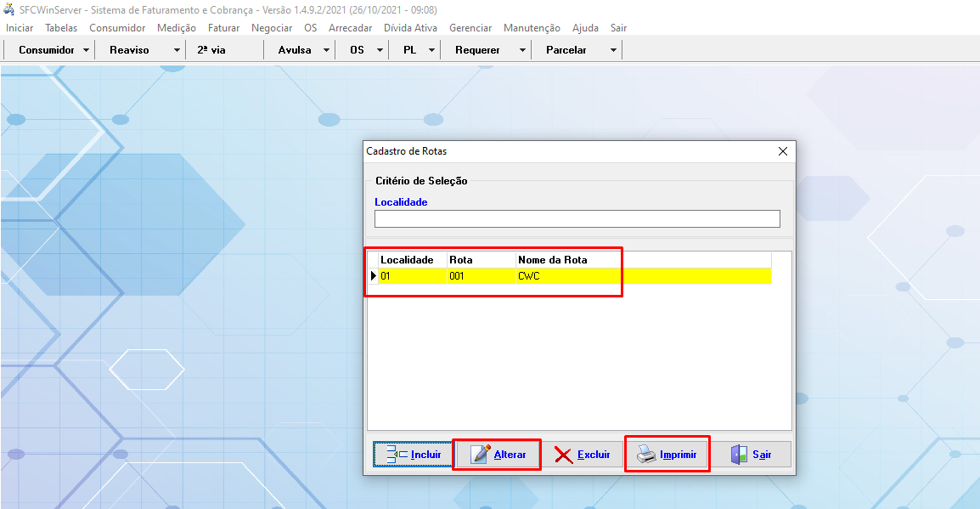980x509 pixels.
Task: Expand the Consumidor toolbar dropdown arrow
Action: [x=87, y=50]
